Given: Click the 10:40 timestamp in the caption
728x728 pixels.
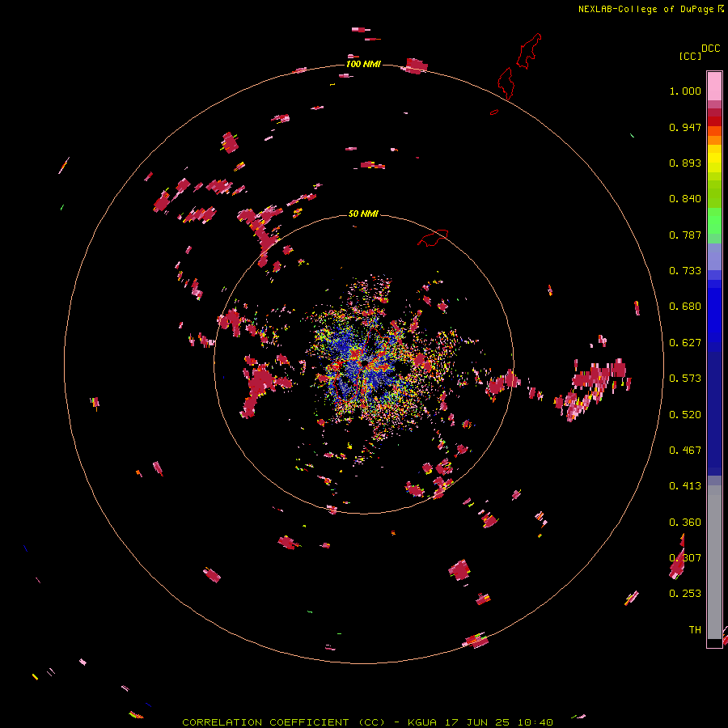Looking at the screenshot, I should point(535,722).
